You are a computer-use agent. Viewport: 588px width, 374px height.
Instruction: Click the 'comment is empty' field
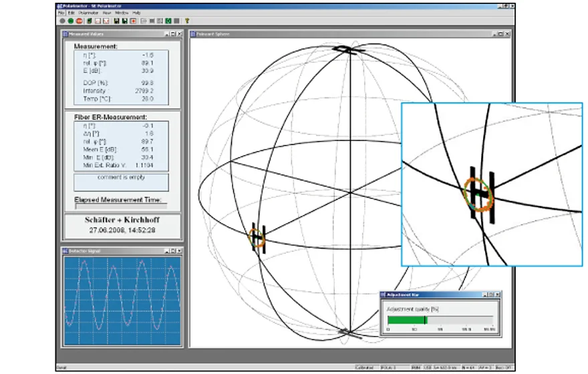(x=121, y=182)
